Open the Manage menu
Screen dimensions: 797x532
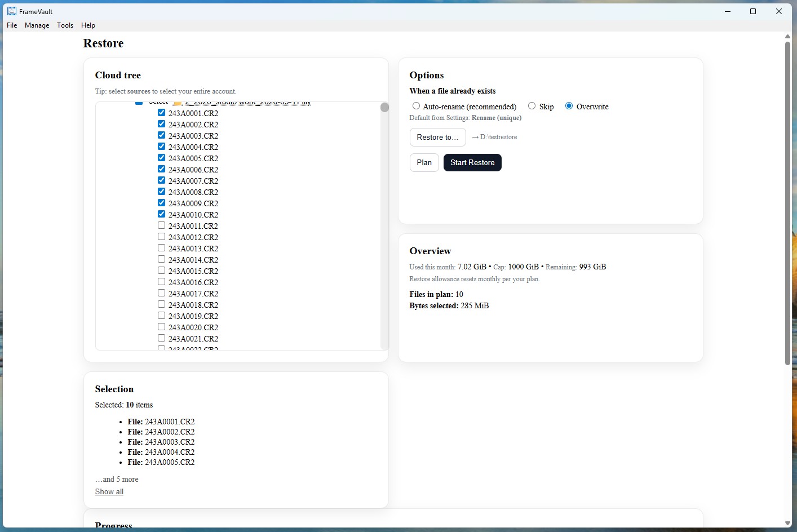(37, 25)
